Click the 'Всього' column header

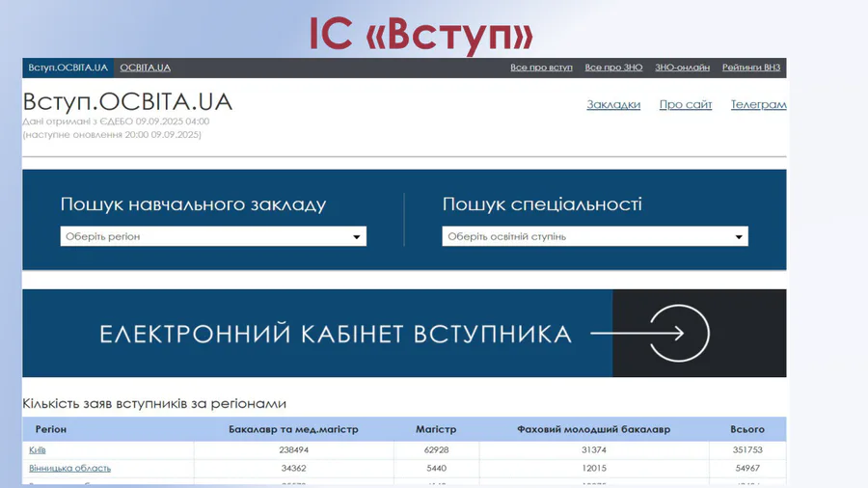click(x=746, y=429)
